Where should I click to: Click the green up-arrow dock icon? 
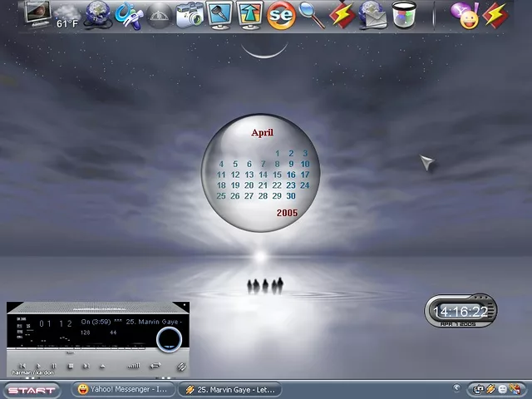250,14
